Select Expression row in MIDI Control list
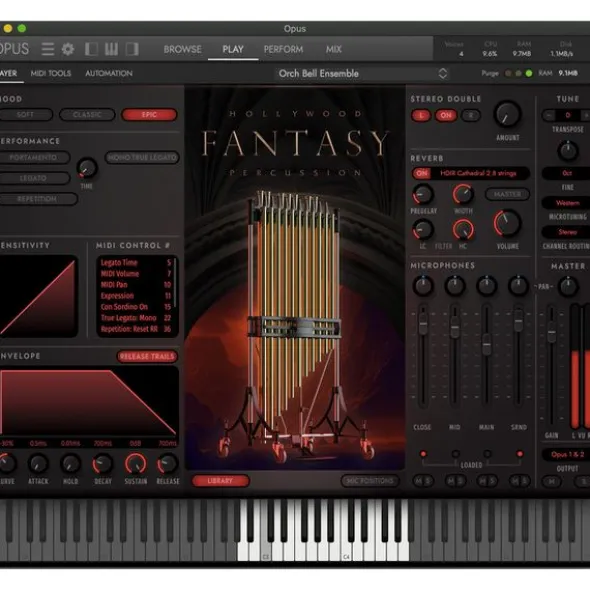Viewport: 590px width, 591px height. click(x=136, y=296)
